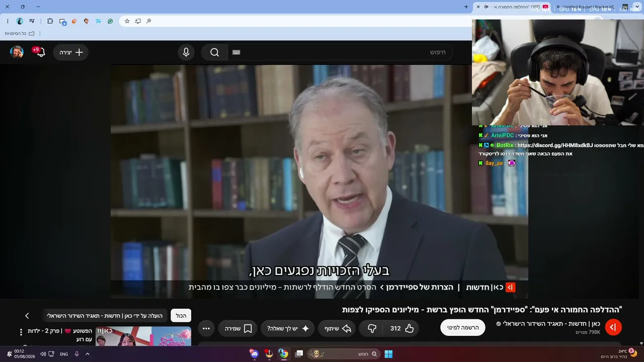Click the zoom magnifier in address bar
Screen dimensions: 644x362
click(x=149, y=21)
